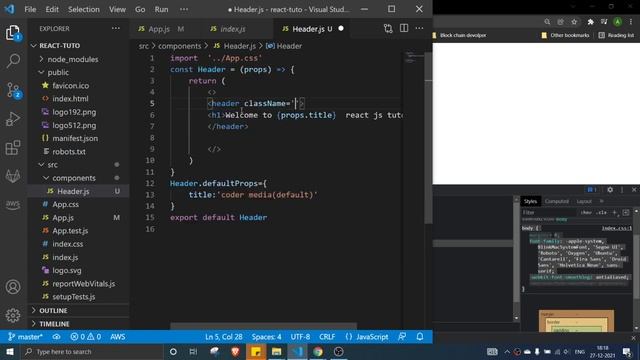
Task: Click the Windows taskbar search box
Action: click(x=93, y=351)
